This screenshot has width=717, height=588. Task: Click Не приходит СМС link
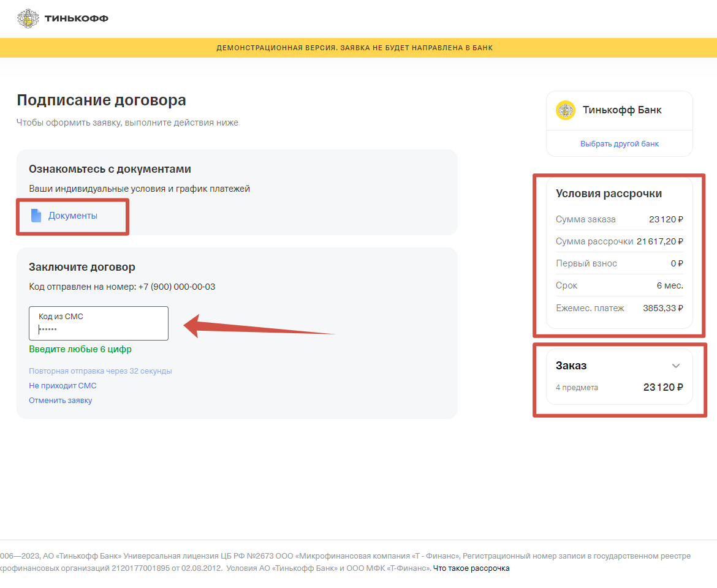tap(63, 386)
